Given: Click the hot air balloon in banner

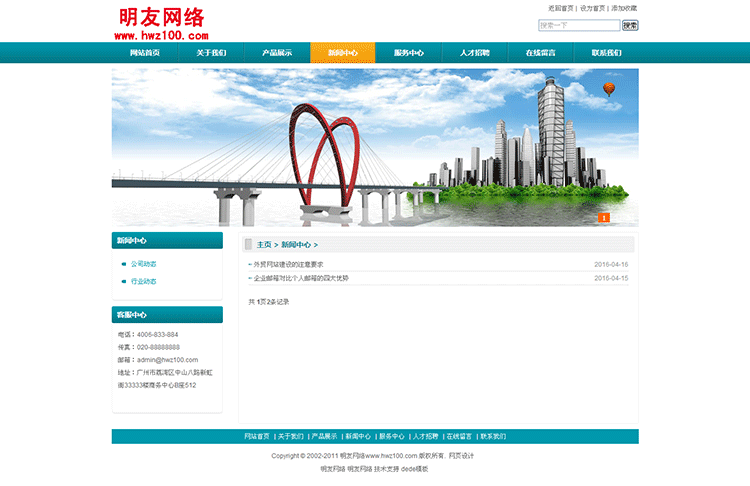Looking at the screenshot, I should [608, 90].
